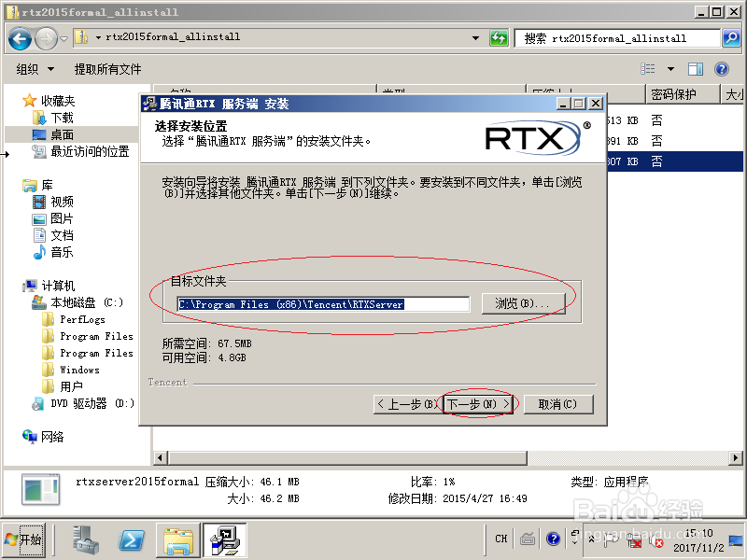The width and height of the screenshot is (747, 560).
Task: Click the 518 KB 否 file row
Action: coord(674,120)
